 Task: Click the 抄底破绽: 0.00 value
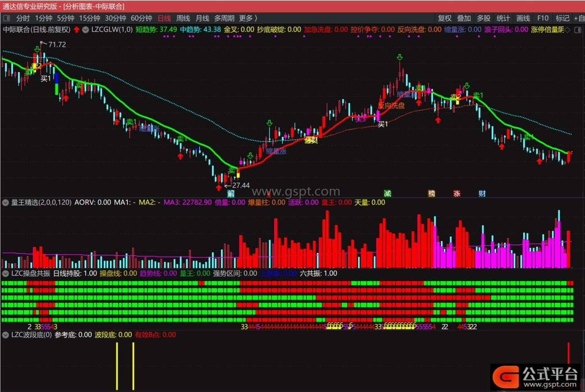tap(279, 30)
